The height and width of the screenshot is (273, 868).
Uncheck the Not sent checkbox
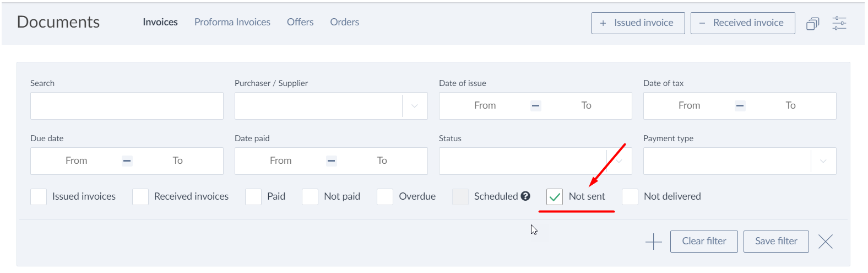coord(555,197)
